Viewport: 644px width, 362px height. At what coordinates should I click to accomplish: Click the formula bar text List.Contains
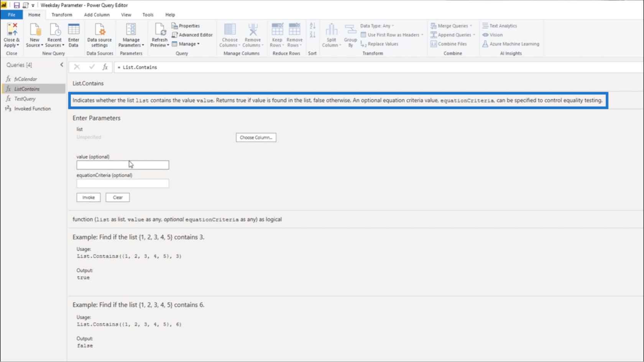click(140, 67)
